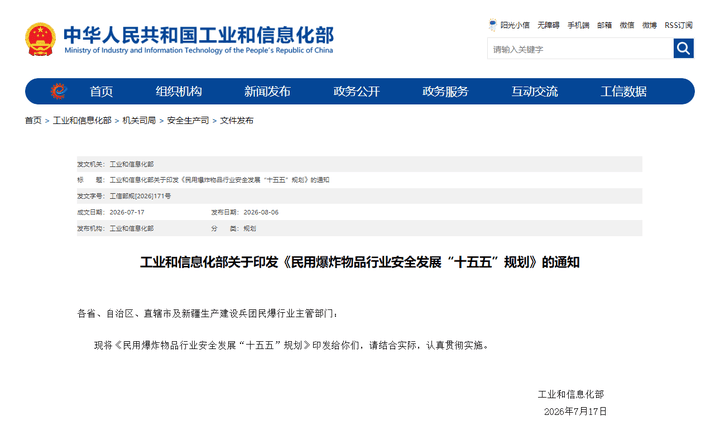The height and width of the screenshot is (430, 720).
Task: Open the 组织机构 navigation menu
Action: click(179, 91)
